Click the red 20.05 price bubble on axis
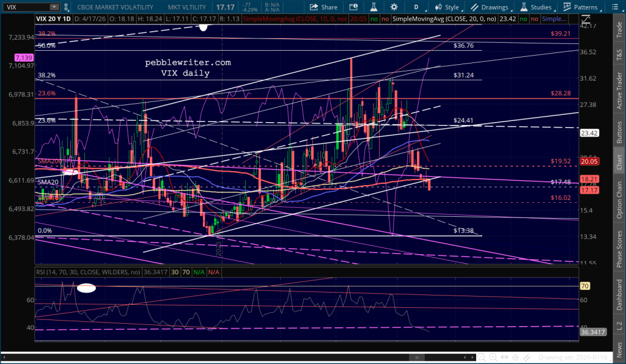The height and width of the screenshot is (364, 626). pyautogui.click(x=589, y=161)
